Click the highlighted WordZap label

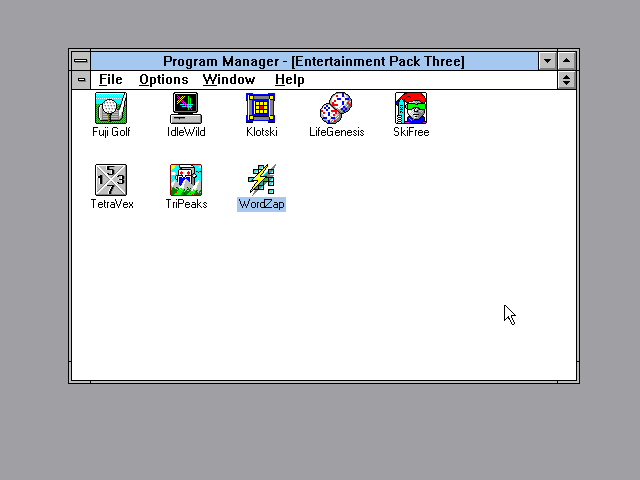tap(261, 204)
